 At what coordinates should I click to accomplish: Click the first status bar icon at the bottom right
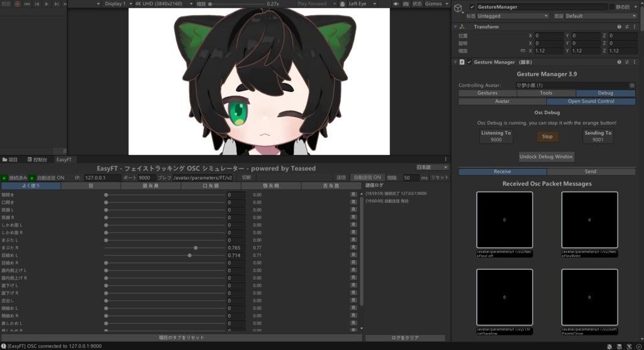click(x=610, y=346)
